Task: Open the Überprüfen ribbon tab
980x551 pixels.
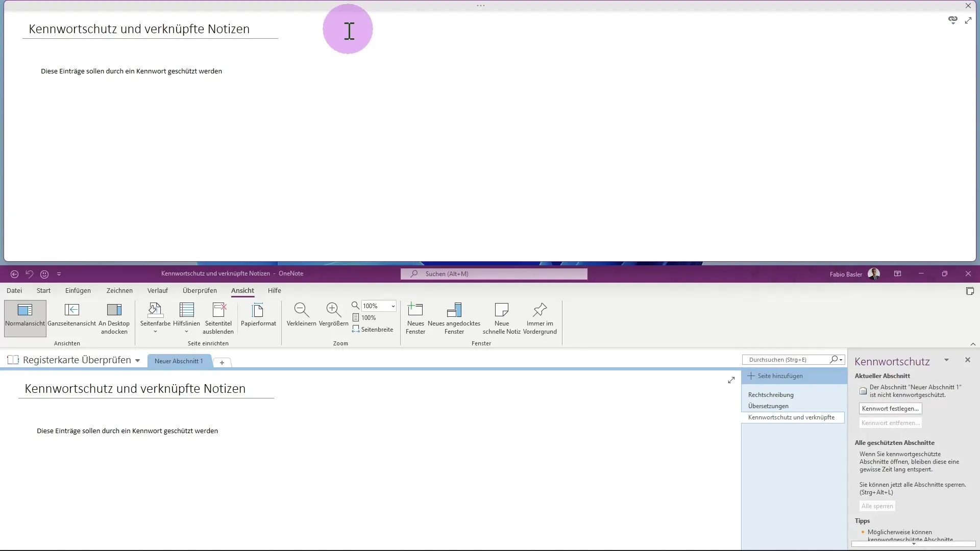Action: coord(200,291)
